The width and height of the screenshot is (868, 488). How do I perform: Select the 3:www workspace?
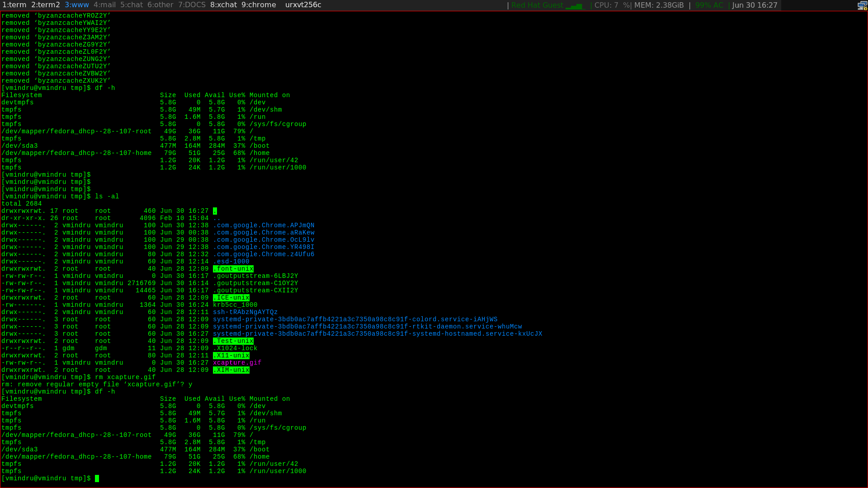(x=77, y=5)
